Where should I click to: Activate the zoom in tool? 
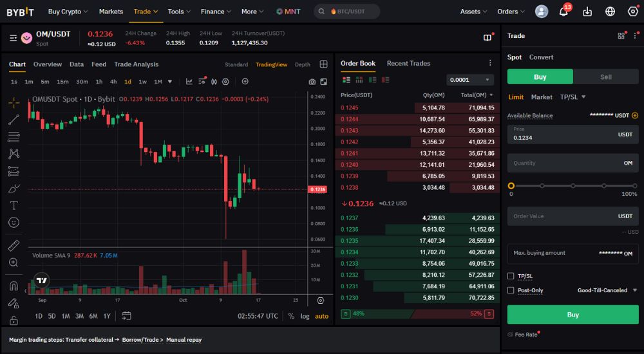pyautogui.click(x=14, y=263)
